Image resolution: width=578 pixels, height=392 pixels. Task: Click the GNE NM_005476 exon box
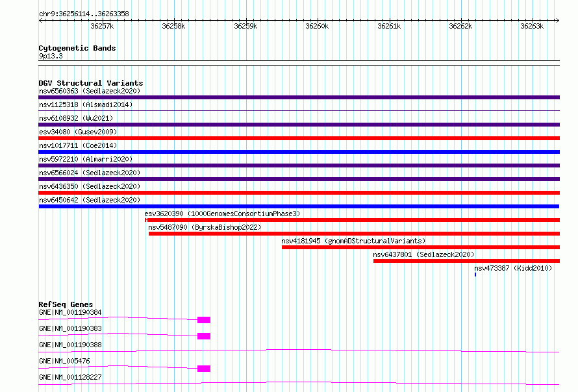click(x=204, y=369)
